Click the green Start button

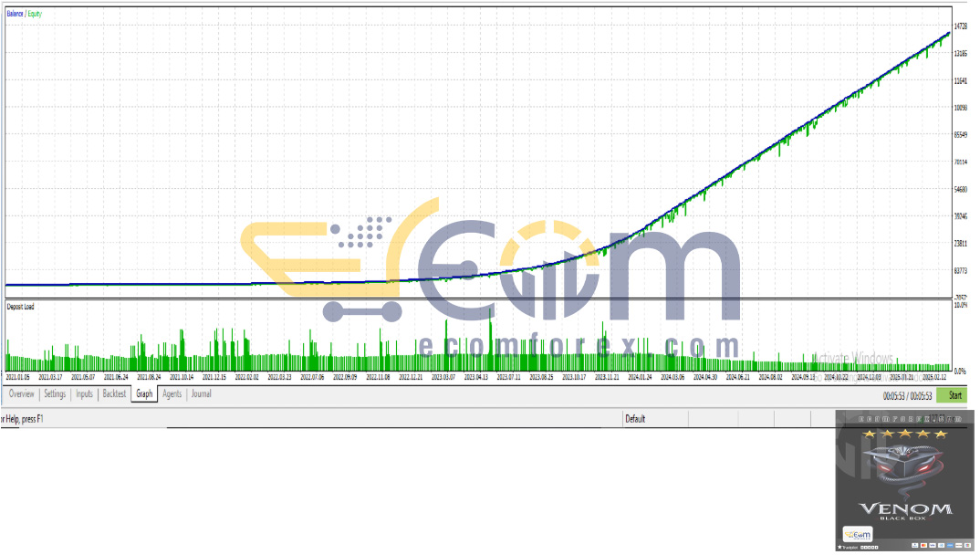click(954, 395)
